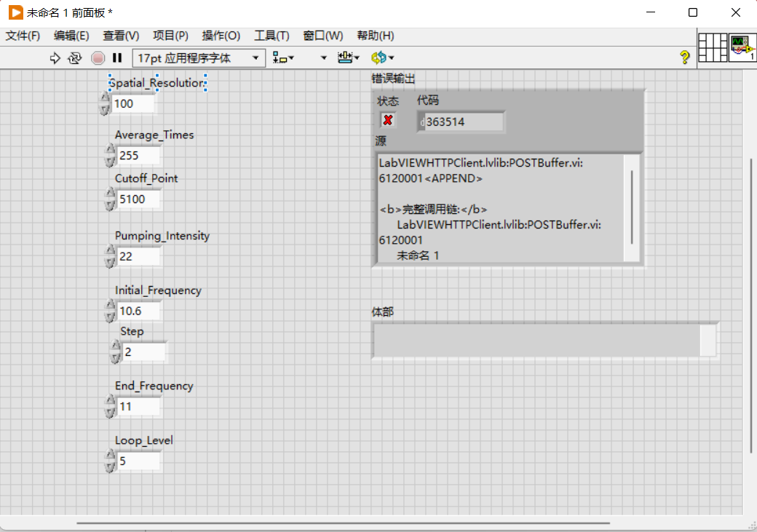Click the error source text box

point(501,208)
